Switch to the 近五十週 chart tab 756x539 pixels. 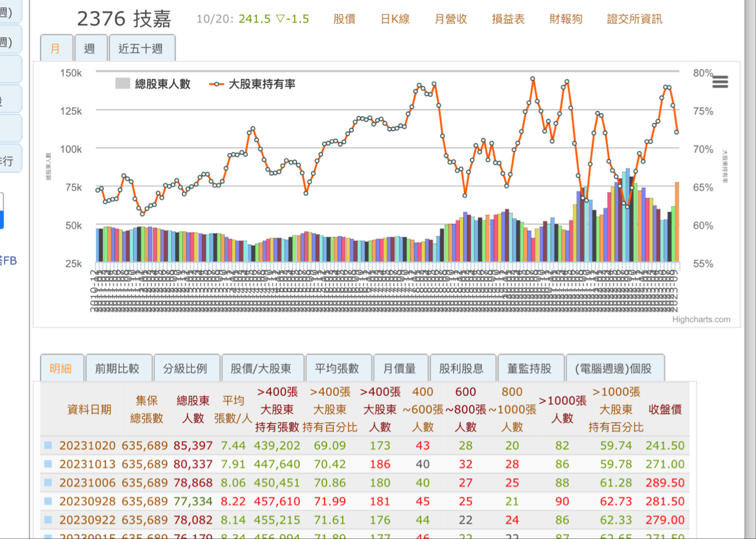point(141,49)
